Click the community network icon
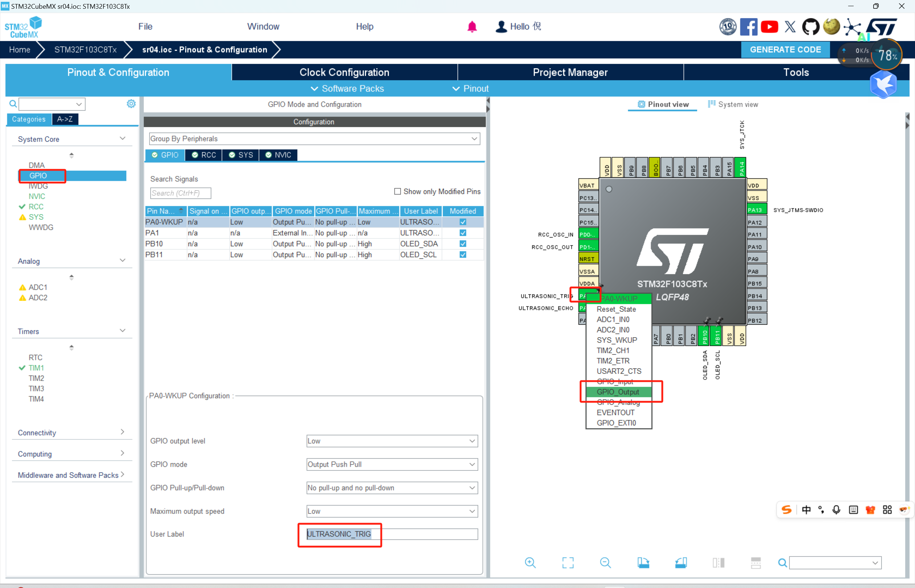This screenshot has width=915, height=588. click(853, 28)
